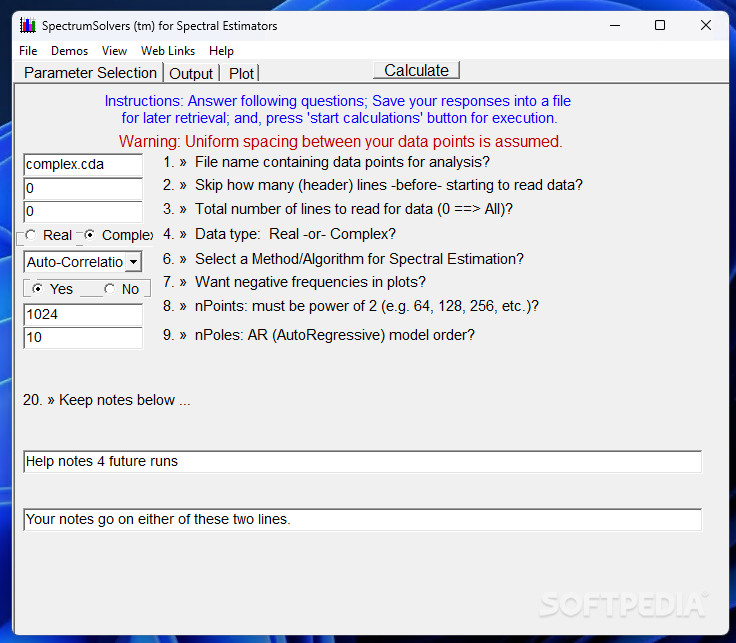736x643 pixels.
Task: Switch to the Plot tab
Action: point(241,74)
